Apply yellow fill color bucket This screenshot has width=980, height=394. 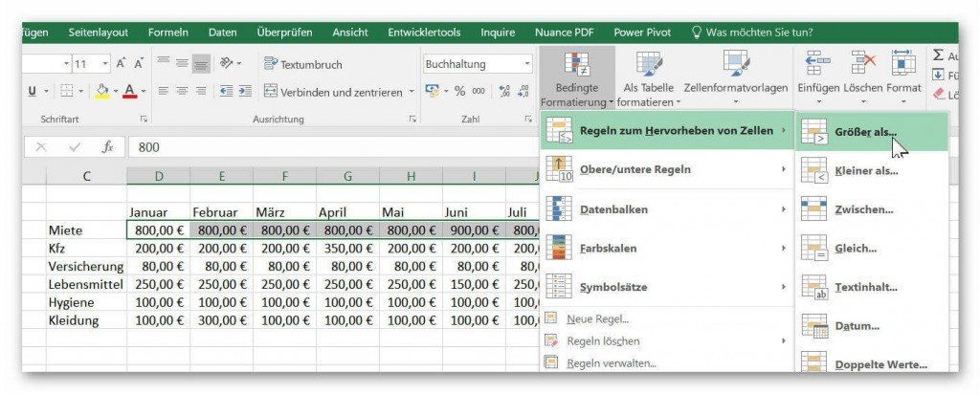(101, 92)
